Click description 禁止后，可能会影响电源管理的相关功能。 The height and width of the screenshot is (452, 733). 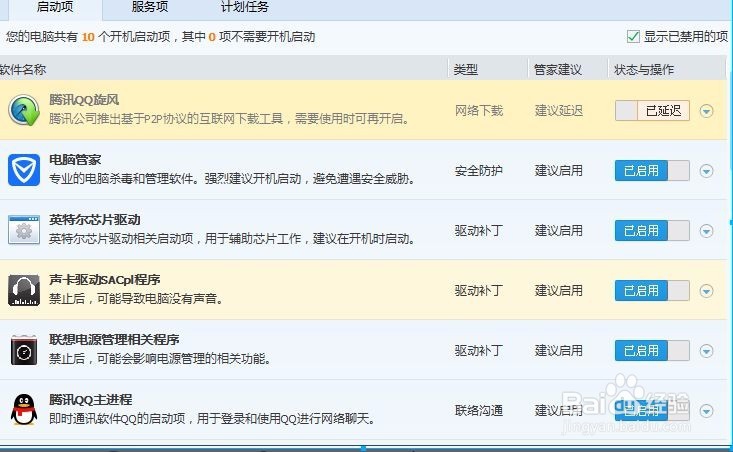pos(160,359)
